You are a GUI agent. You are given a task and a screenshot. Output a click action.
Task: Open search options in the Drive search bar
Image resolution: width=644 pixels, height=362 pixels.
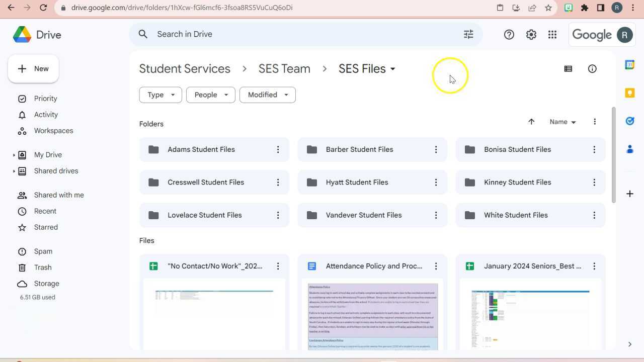468,34
